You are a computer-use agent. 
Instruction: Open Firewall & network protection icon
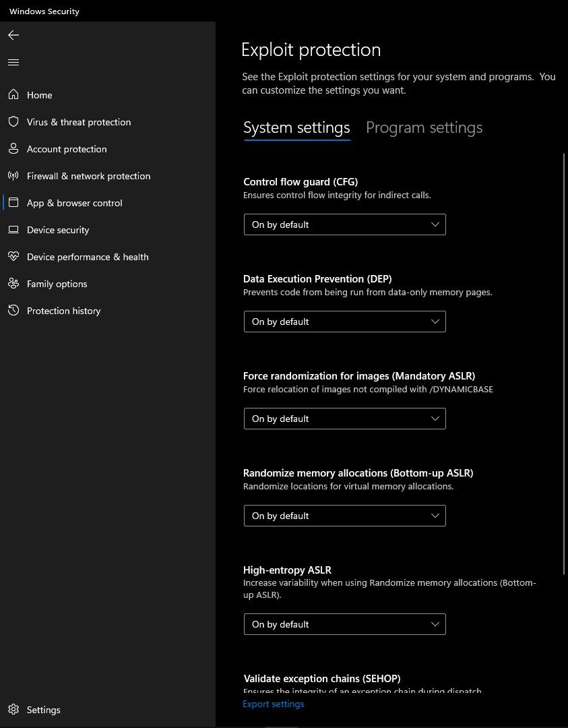pos(13,176)
